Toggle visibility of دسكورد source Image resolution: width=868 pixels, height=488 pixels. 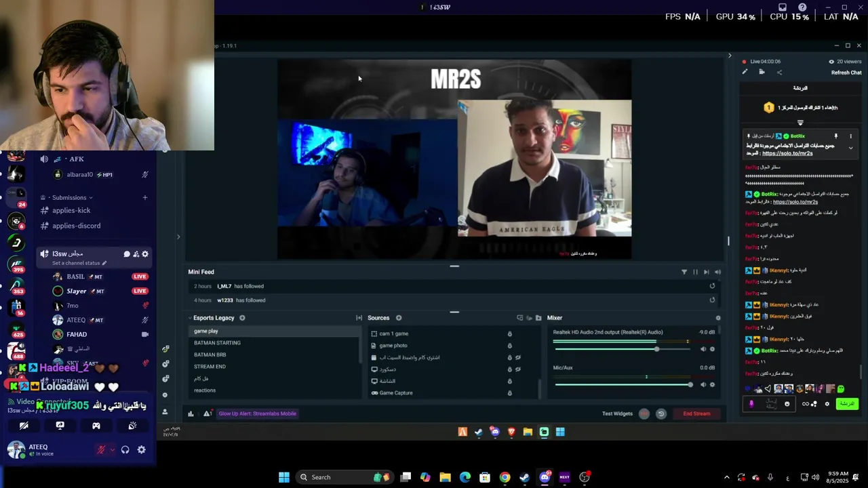coord(518,369)
